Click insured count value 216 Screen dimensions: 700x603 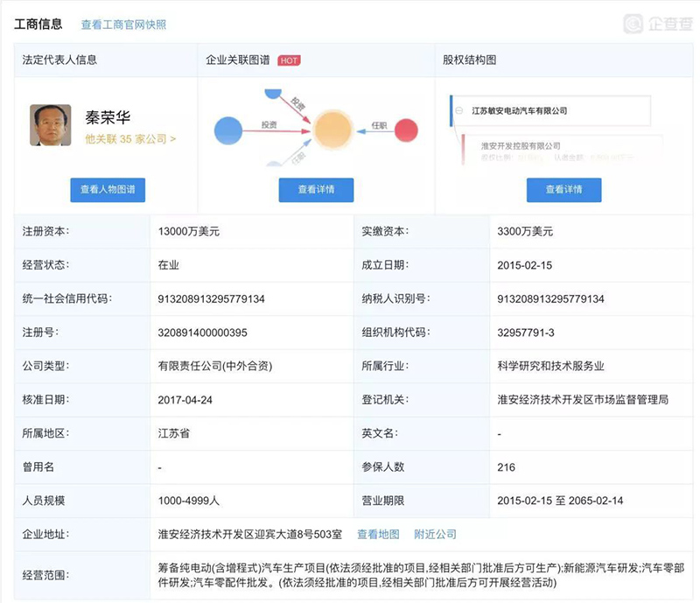tap(507, 467)
